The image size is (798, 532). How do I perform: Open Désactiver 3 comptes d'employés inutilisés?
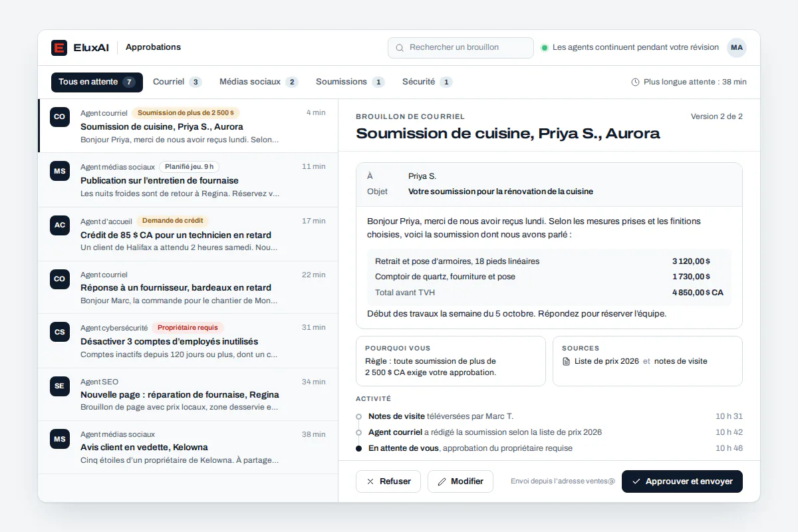pos(188,341)
